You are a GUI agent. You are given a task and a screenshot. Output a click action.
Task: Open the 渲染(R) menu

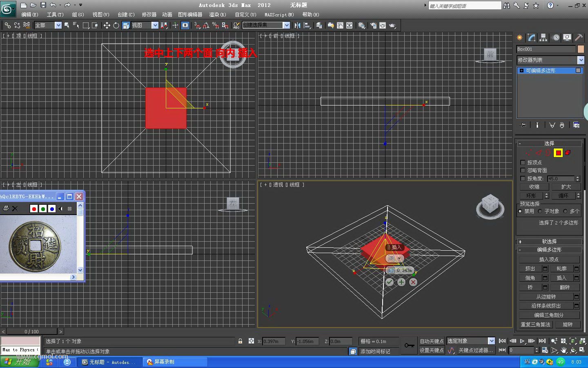pos(217,15)
